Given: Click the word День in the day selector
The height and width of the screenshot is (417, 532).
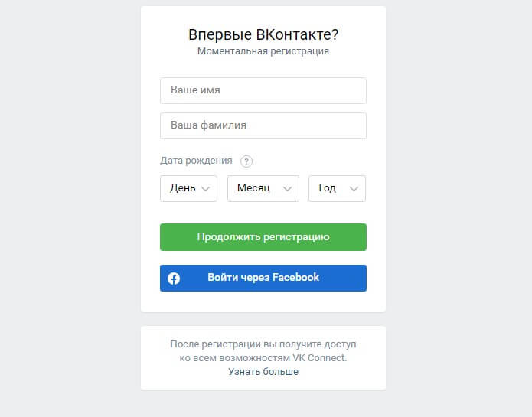Looking at the screenshot, I should [x=182, y=187].
